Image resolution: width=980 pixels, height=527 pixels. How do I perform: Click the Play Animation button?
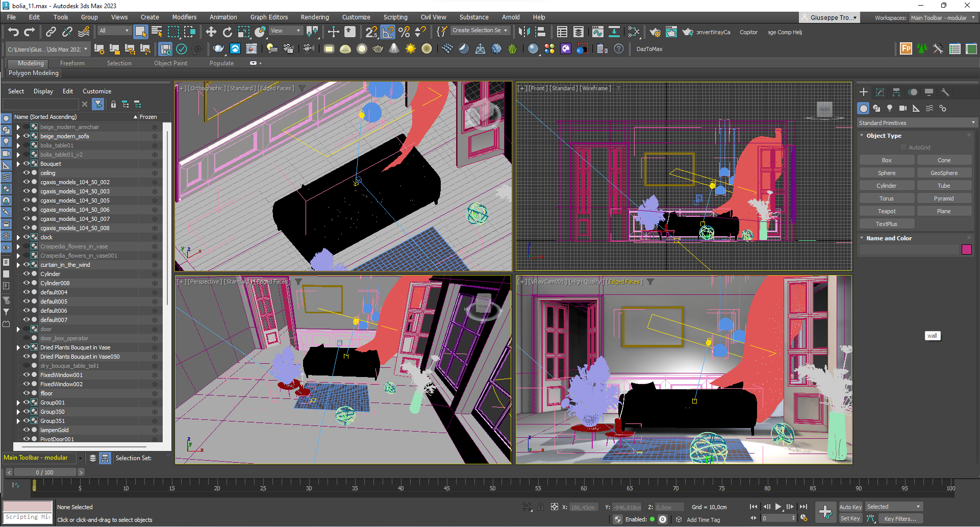click(x=778, y=507)
